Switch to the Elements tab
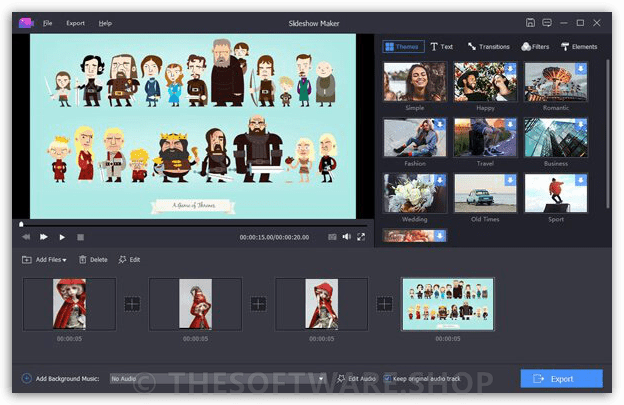Screen dimensions: 624x405 coord(579,47)
